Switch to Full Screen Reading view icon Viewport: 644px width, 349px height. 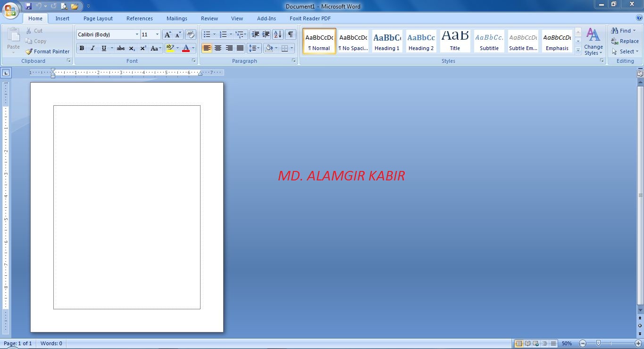click(527, 343)
